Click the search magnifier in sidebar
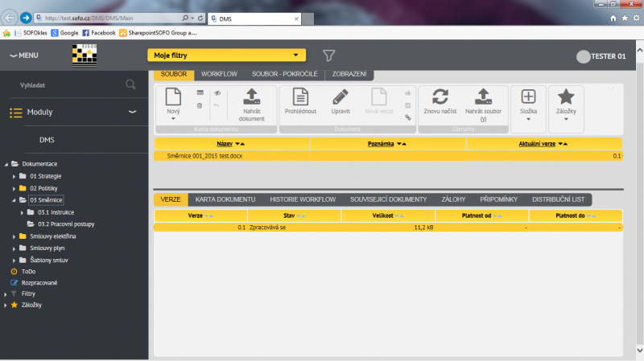The width and height of the screenshot is (644, 361). click(x=130, y=84)
